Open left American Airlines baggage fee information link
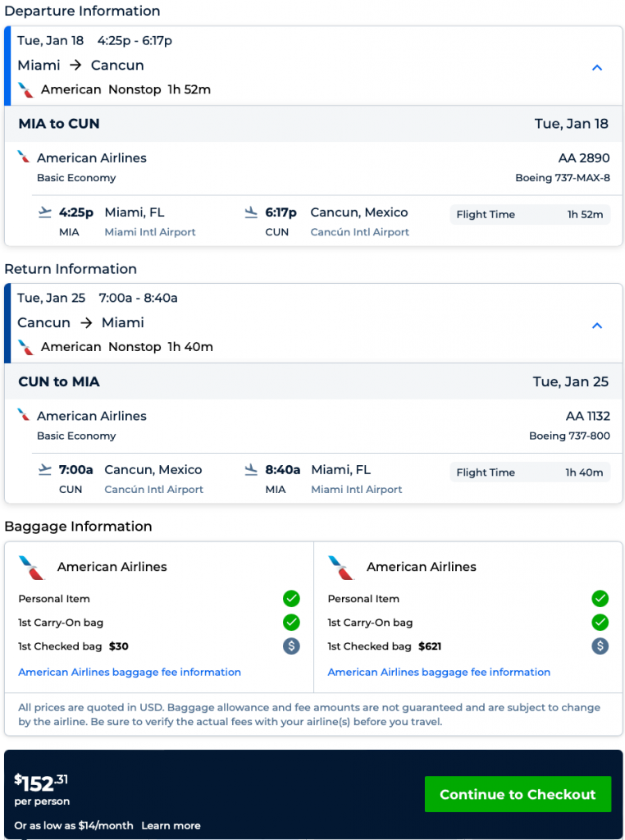This screenshot has width=625, height=840. click(130, 672)
